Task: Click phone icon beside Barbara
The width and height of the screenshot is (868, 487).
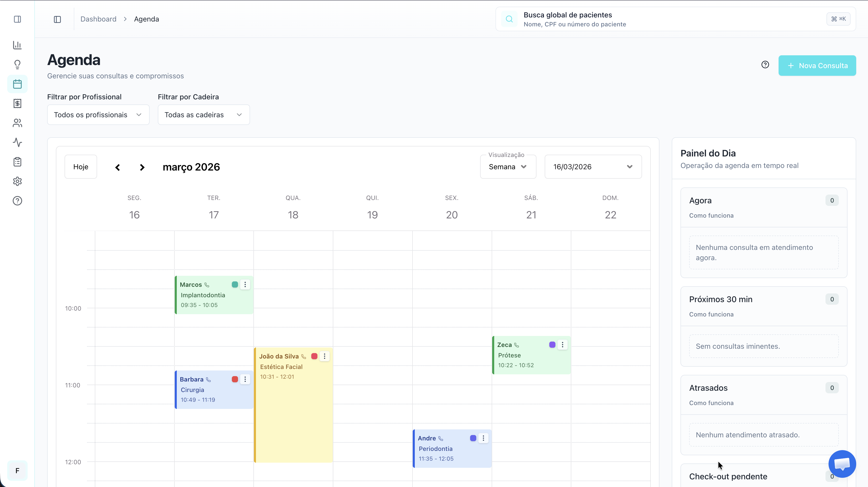Action: click(209, 379)
